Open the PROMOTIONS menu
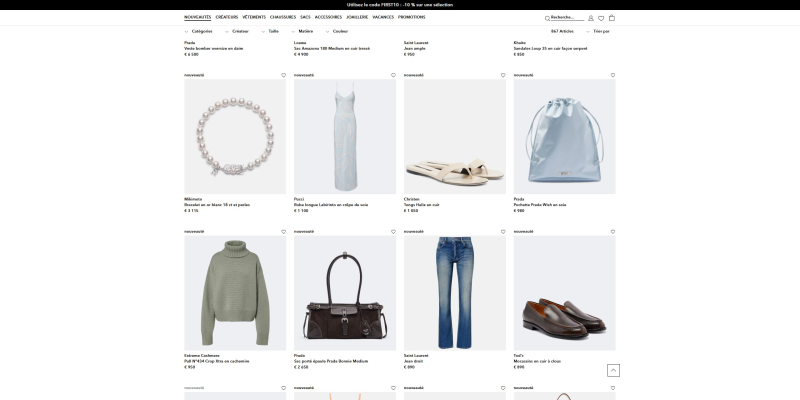 412,17
